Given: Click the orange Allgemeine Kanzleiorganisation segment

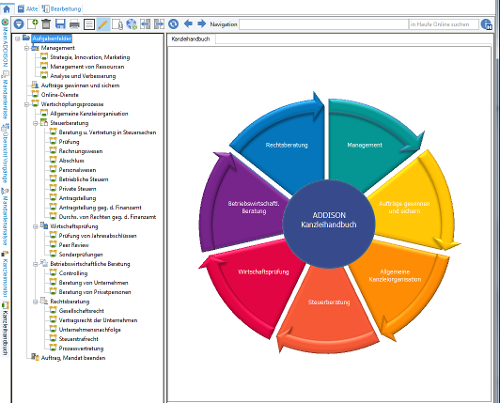Looking at the screenshot, I should (x=395, y=276).
